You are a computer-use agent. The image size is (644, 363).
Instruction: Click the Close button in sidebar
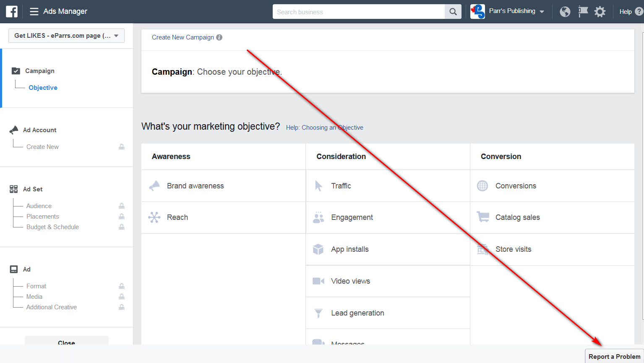67,341
